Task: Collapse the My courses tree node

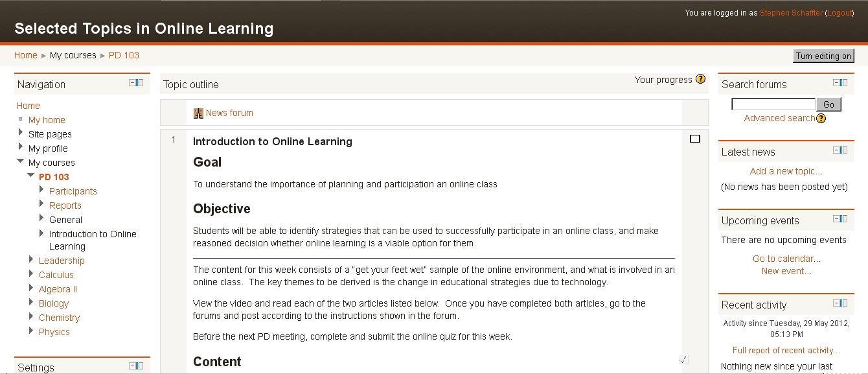Action: (21, 162)
